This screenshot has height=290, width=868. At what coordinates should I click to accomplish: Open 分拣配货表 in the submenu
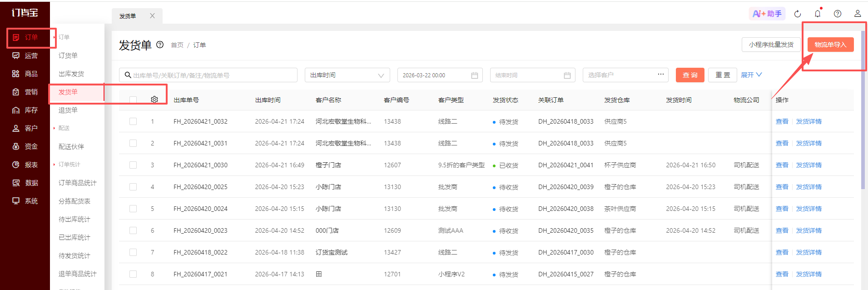74,201
